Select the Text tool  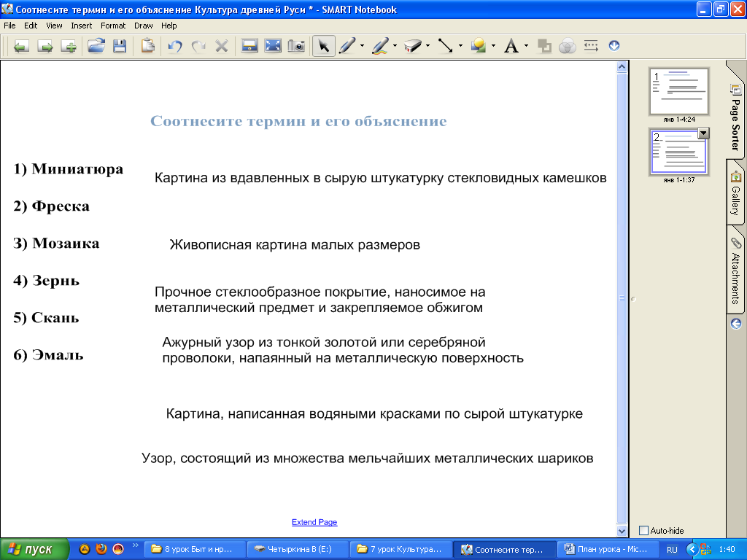click(x=511, y=46)
